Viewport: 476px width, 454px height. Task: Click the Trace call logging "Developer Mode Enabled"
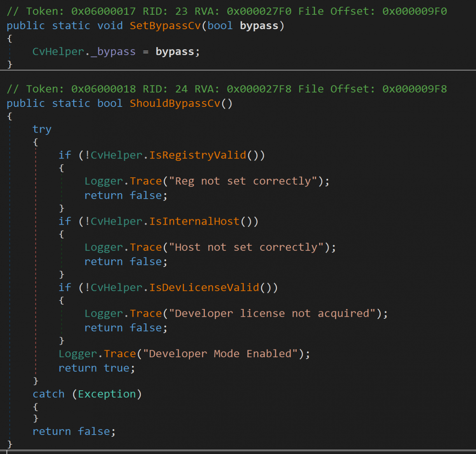point(120,354)
